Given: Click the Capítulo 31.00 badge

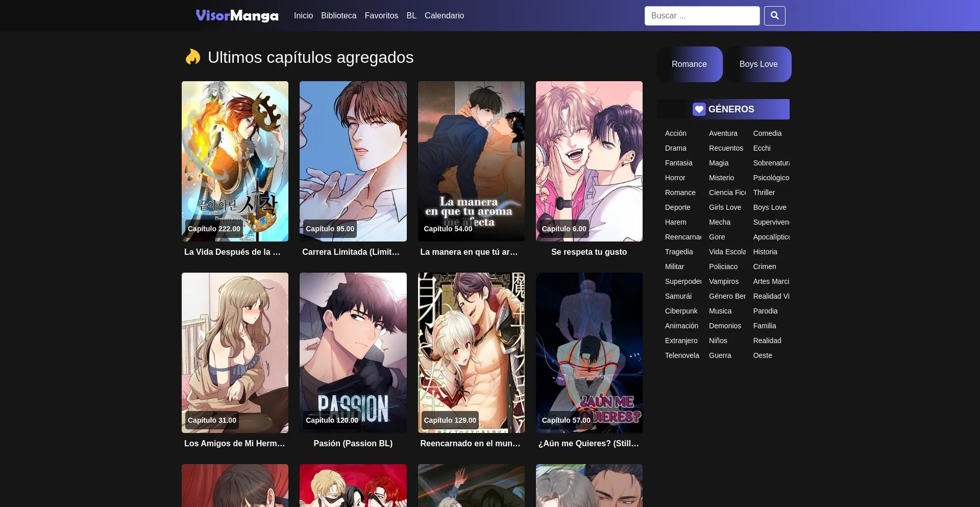Looking at the screenshot, I should (x=212, y=420).
